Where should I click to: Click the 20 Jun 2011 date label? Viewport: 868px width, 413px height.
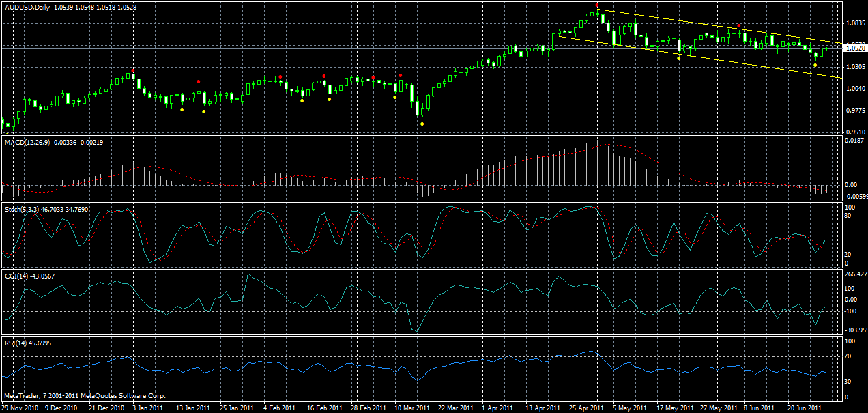point(805,408)
